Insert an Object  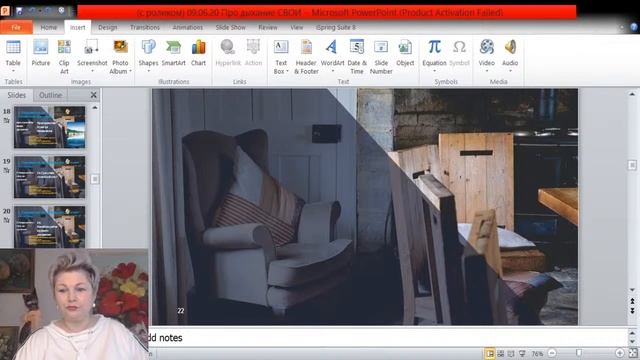[405, 53]
